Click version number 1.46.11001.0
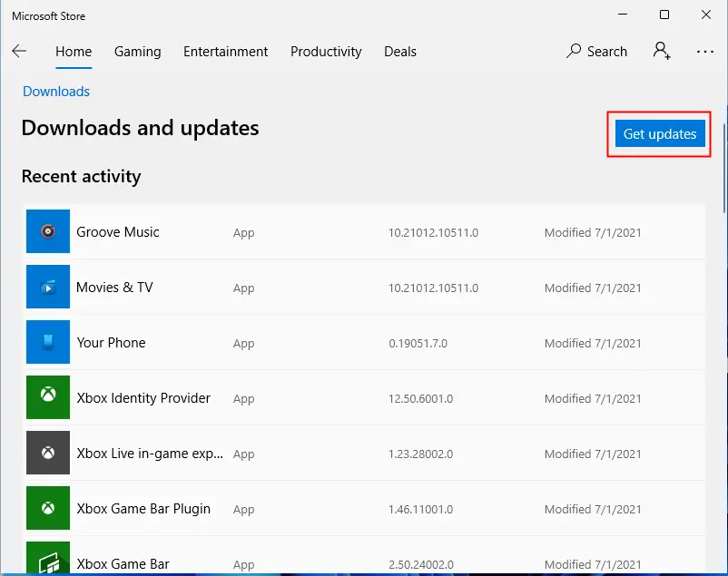 (420, 509)
